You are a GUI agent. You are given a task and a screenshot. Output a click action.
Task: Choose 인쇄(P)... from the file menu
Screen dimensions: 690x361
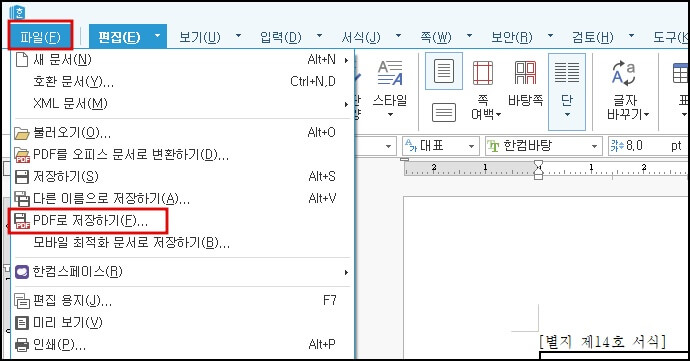point(182,344)
